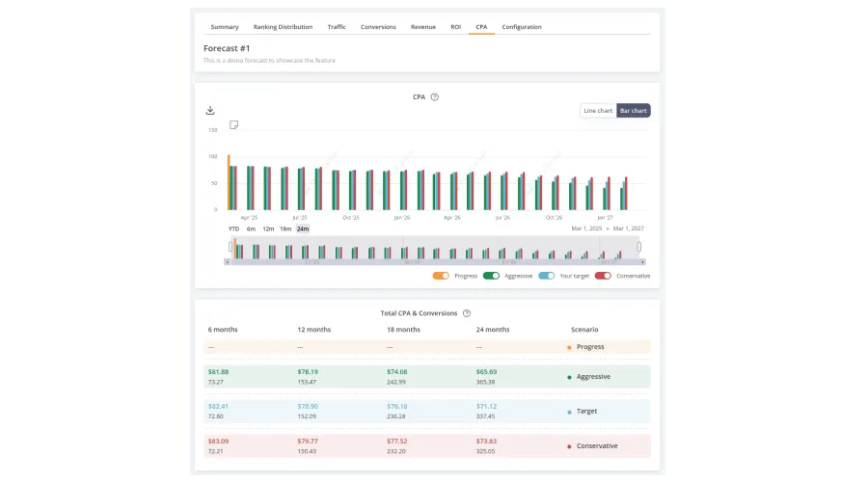Hide the Conservative series
Viewport: 868px width, 482px height.
[603, 276]
